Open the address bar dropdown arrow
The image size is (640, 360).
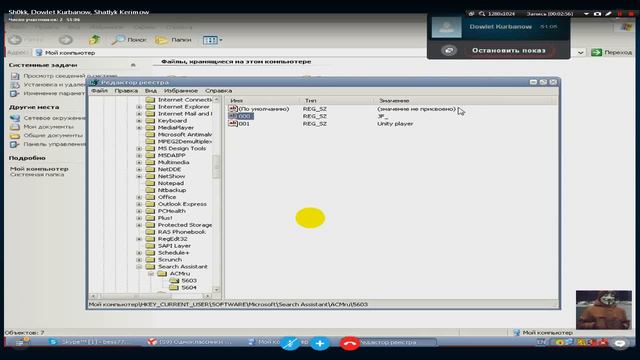(580, 52)
